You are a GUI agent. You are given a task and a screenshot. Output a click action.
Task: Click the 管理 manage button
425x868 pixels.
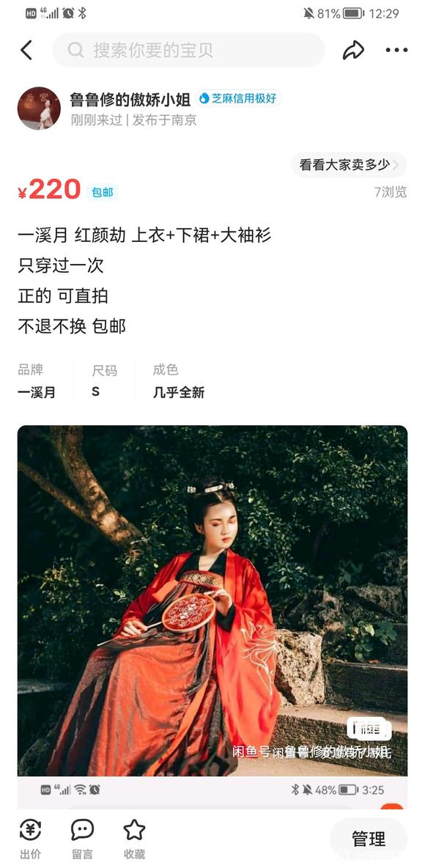coord(369,839)
